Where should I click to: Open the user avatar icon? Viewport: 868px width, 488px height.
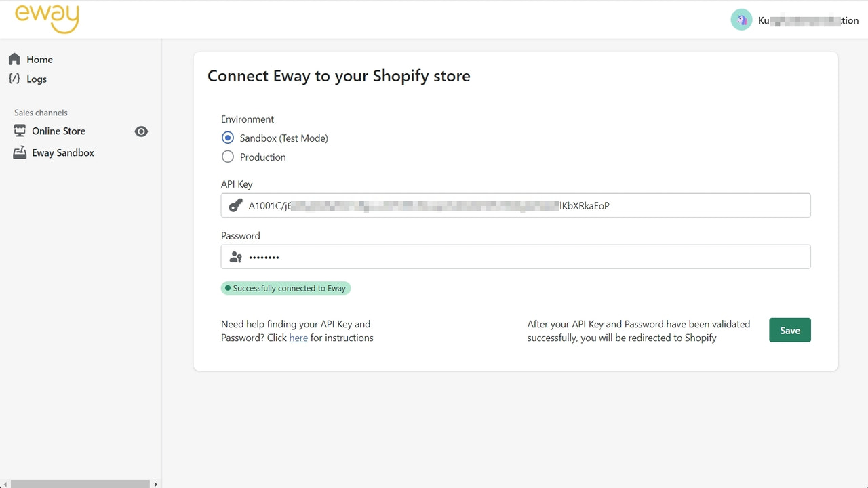741,20
